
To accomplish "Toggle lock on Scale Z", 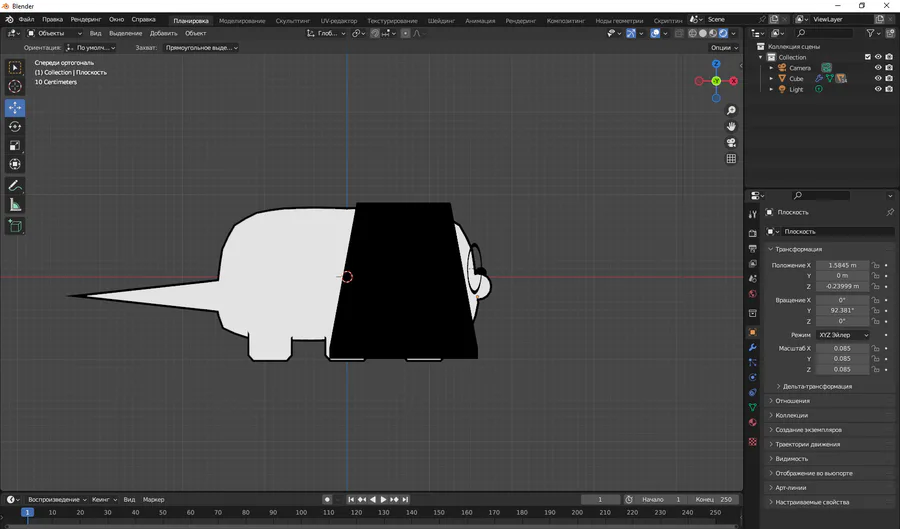I will [875, 369].
